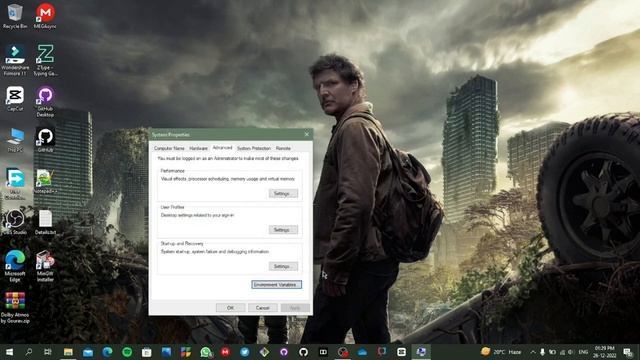This screenshot has width=640, height=360.
Task: Open the MEGAsync desktop shortcut
Action: (x=45, y=16)
